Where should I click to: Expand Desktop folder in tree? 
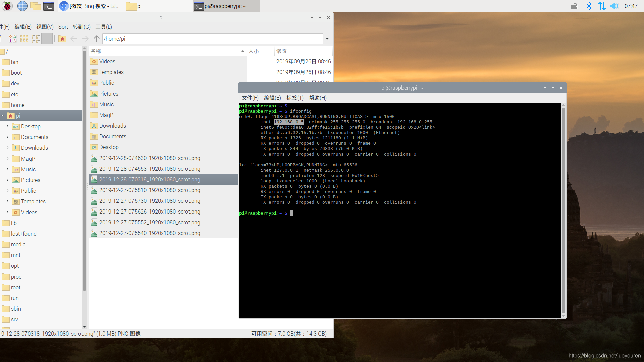(7, 126)
